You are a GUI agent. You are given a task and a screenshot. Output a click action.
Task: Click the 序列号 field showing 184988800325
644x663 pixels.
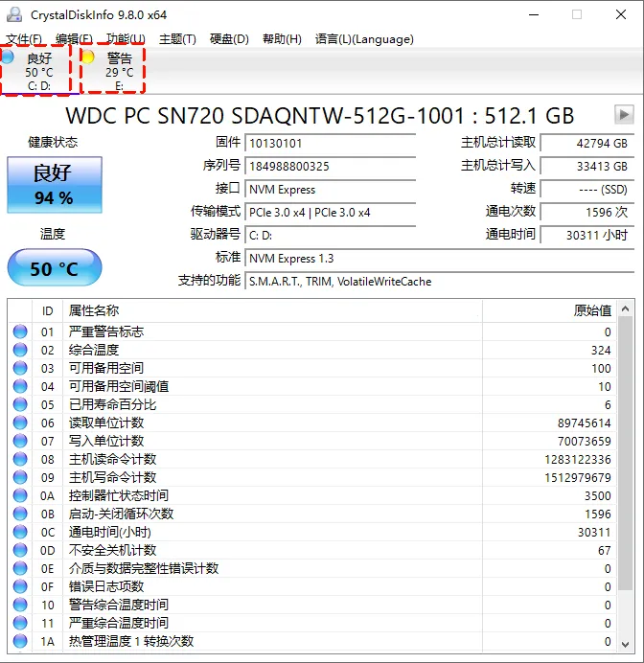331,166
